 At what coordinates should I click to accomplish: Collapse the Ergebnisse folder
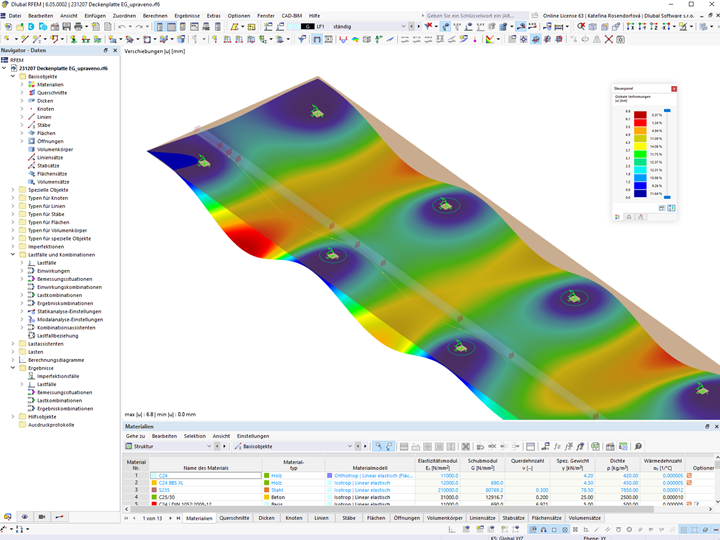click(x=13, y=368)
